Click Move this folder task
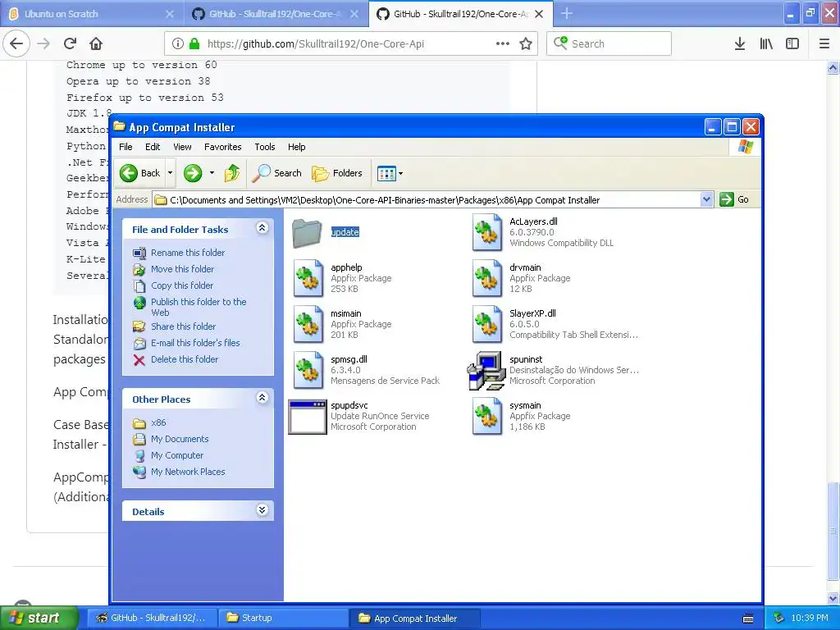The width and height of the screenshot is (840, 630). click(182, 269)
